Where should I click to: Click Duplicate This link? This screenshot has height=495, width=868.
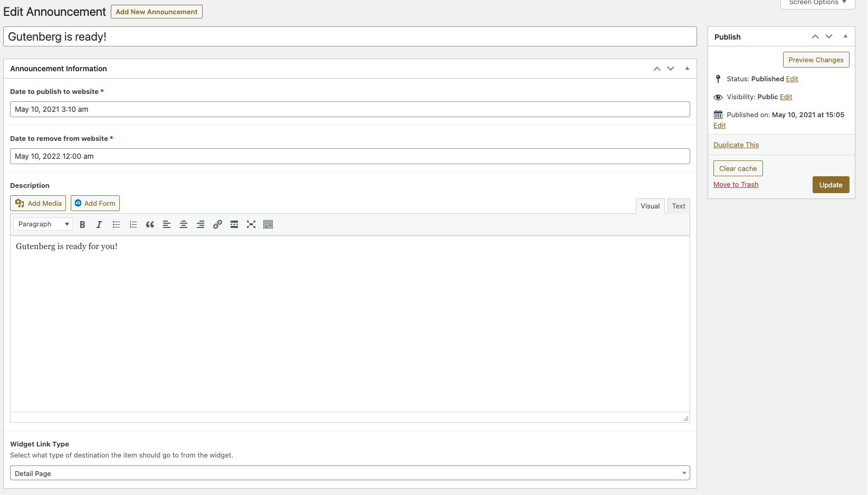click(x=736, y=145)
